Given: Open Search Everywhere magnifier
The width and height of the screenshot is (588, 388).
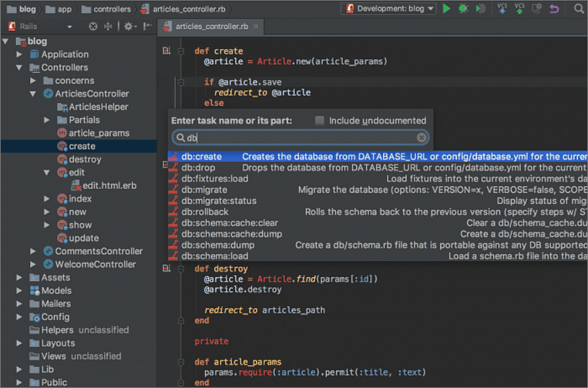Looking at the screenshot, I should [x=578, y=9].
